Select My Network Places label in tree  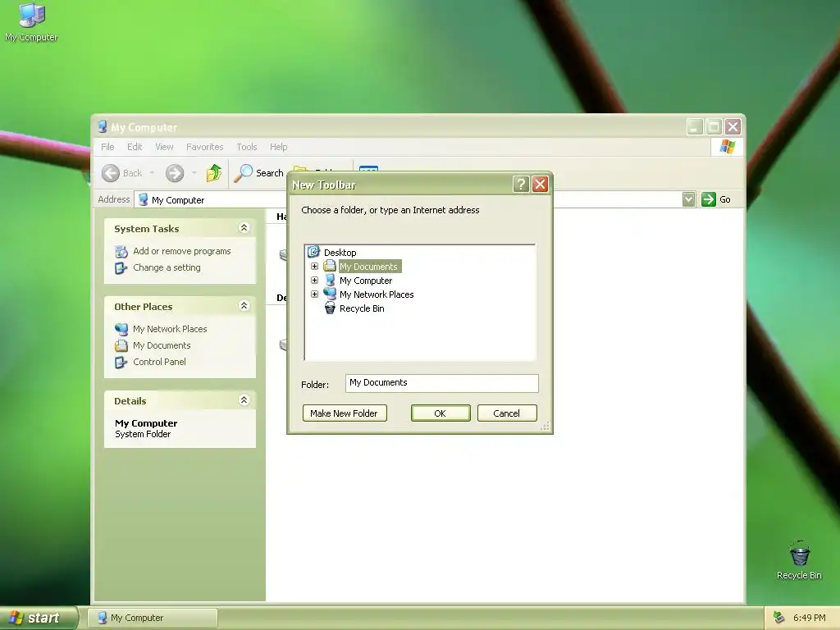377,294
